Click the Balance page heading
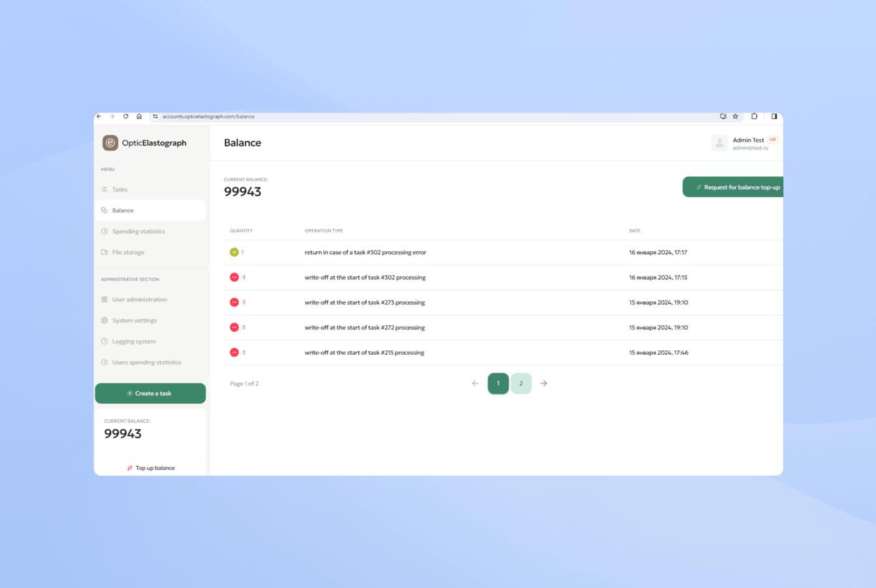The image size is (876, 588). point(243,143)
